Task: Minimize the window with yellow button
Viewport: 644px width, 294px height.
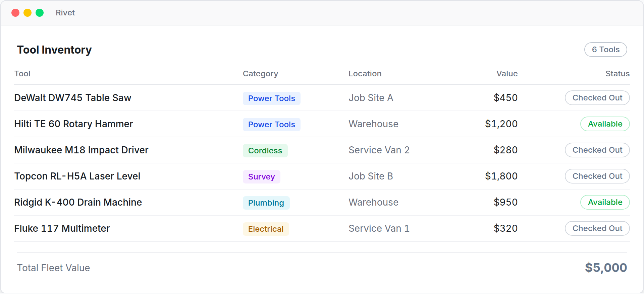Action: 28,13
